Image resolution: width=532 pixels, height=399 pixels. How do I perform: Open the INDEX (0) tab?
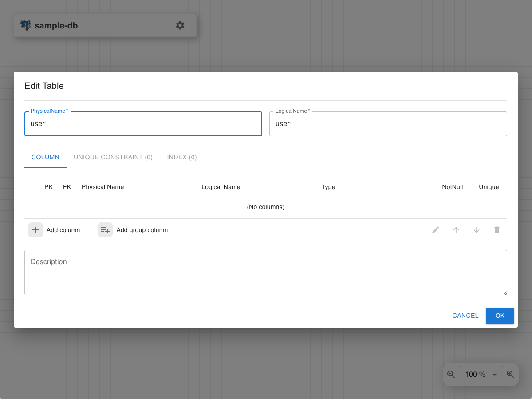click(182, 158)
